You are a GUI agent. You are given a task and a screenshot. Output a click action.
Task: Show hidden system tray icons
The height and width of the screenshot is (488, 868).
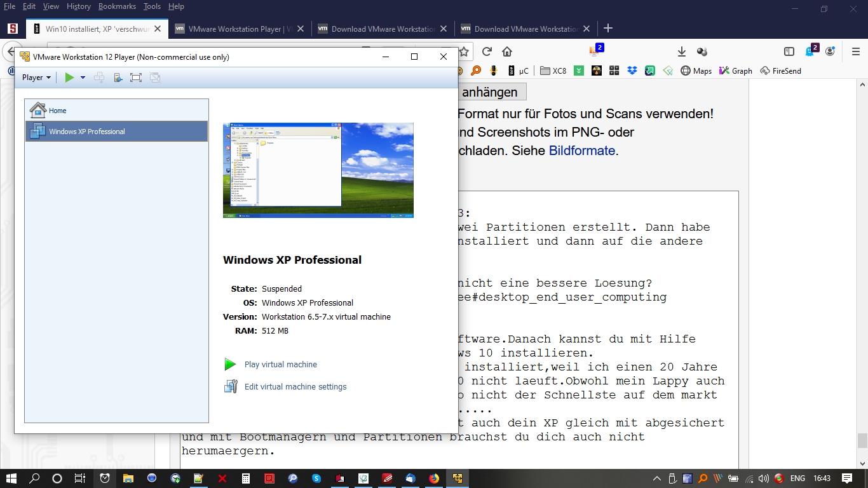point(657,478)
